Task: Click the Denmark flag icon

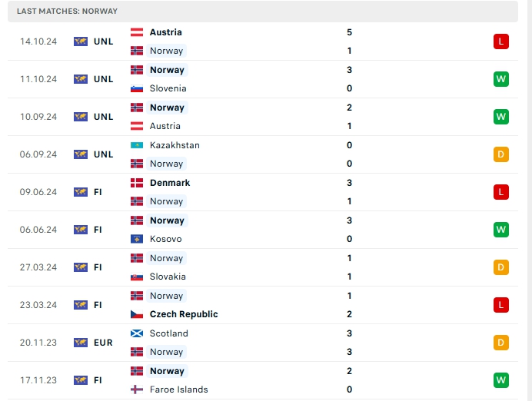Action: tap(137, 183)
